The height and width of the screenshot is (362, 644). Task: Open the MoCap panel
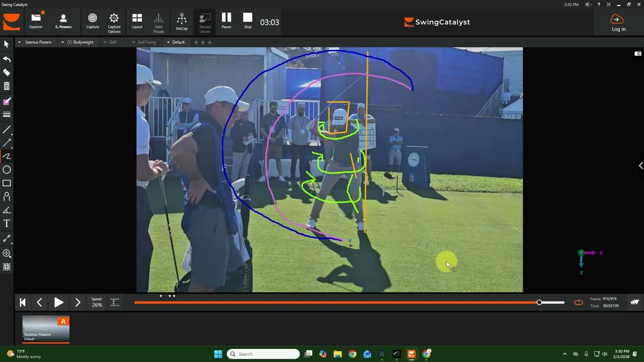pyautogui.click(x=182, y=22)
